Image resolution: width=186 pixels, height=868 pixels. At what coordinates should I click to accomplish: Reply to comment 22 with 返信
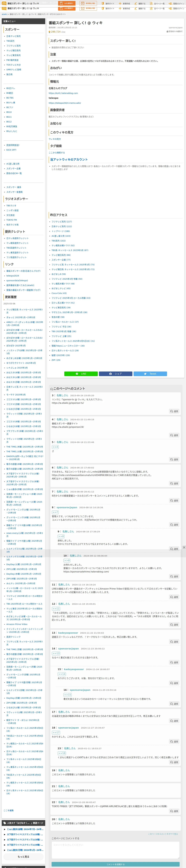[x=174, y=811]
